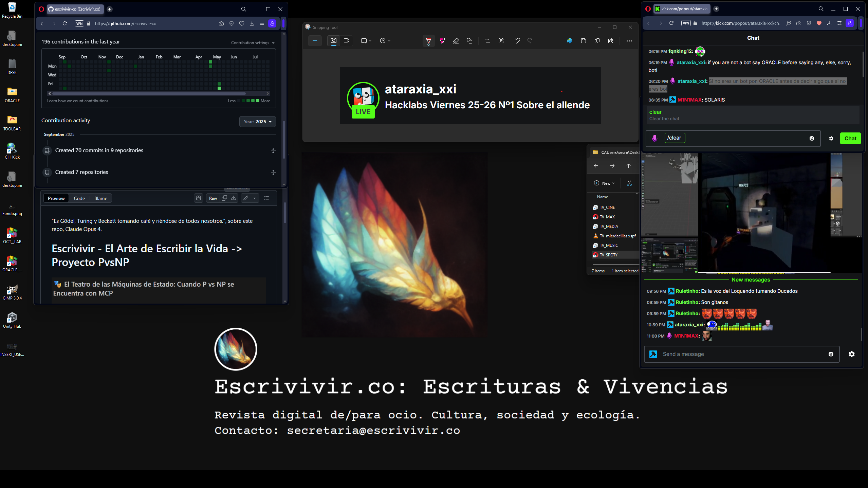868x488 pixels.
Task: Select the highlighter tool in Snipping Tool
Action: point(442,41)
